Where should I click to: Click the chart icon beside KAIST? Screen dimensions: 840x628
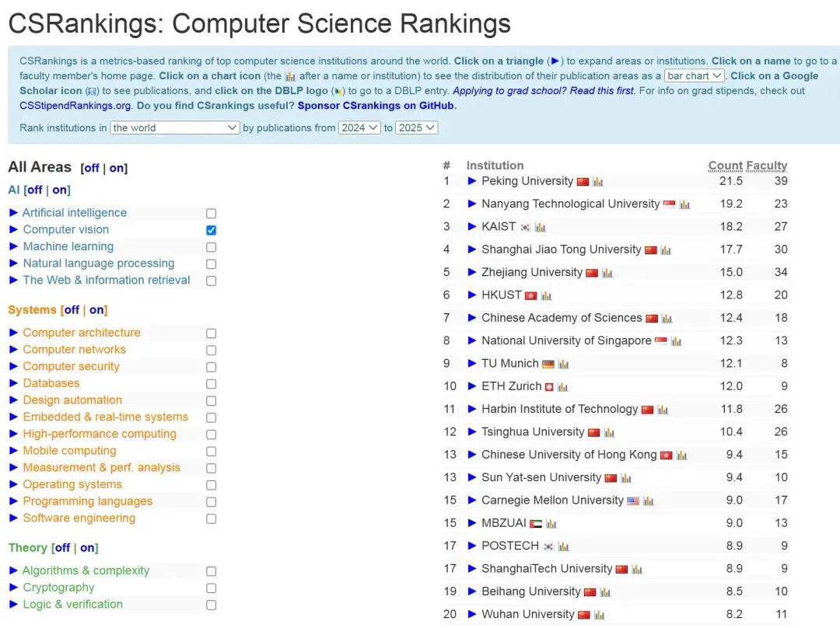pos(540,228)
